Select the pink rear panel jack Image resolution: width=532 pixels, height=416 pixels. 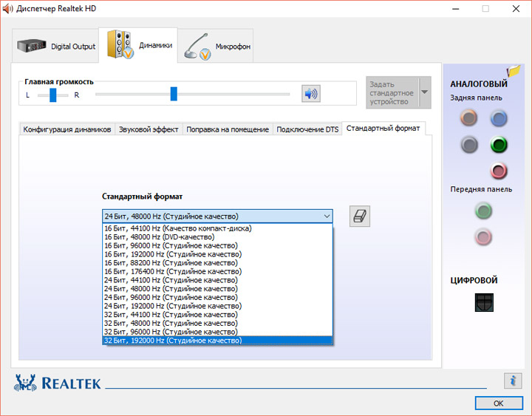499,171
